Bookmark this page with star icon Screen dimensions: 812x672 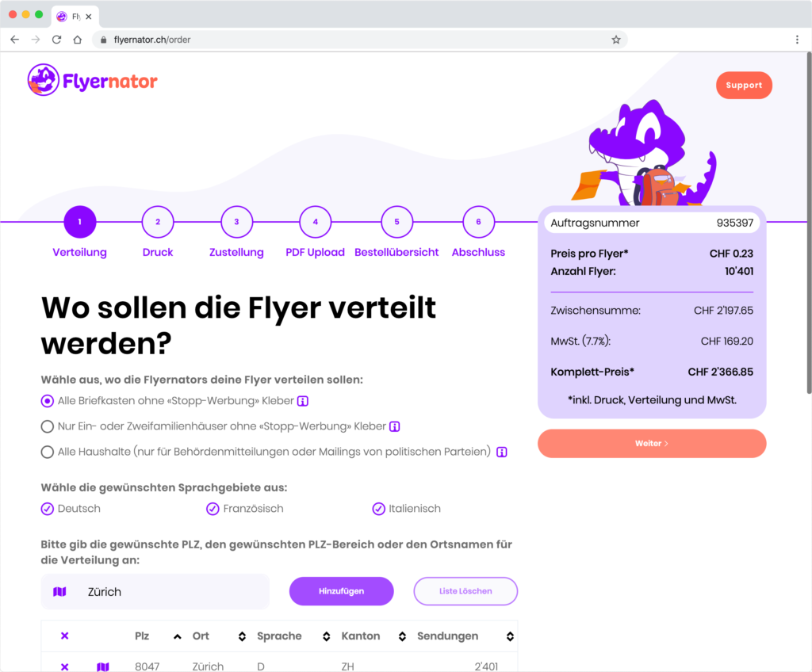(615, 40)
